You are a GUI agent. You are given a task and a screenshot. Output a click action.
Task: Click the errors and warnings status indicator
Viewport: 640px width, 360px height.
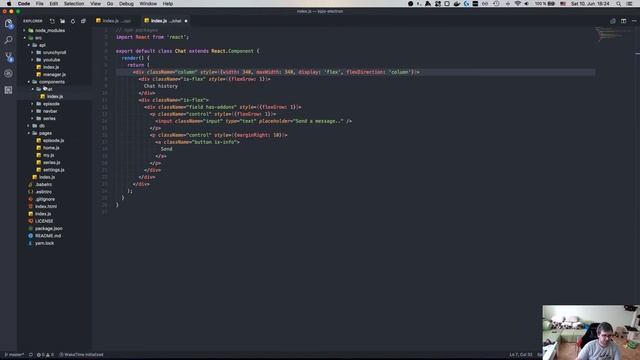tap(45, 355)
